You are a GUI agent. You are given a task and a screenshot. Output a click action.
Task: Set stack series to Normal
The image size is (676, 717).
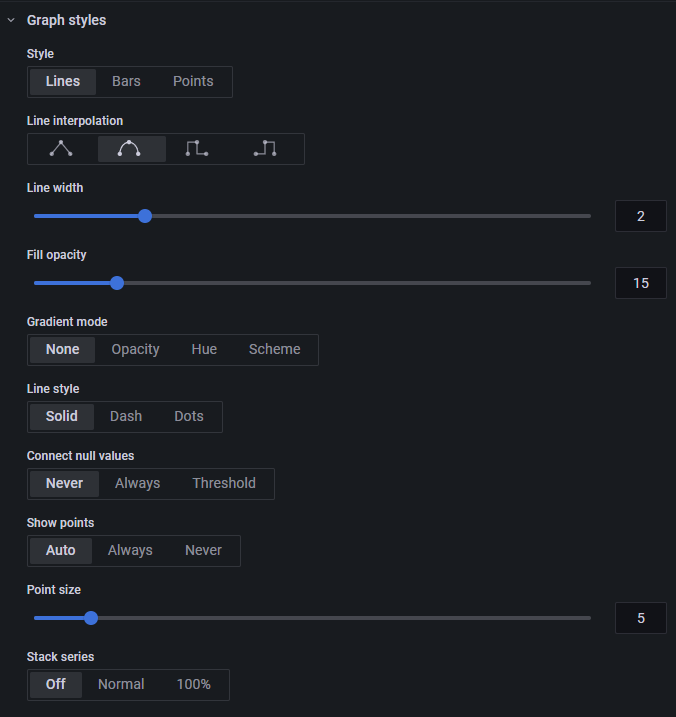tap(121, 685)
